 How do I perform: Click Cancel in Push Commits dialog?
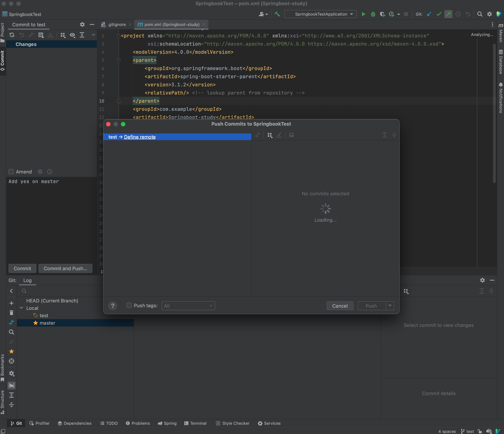tap(340, 306)
